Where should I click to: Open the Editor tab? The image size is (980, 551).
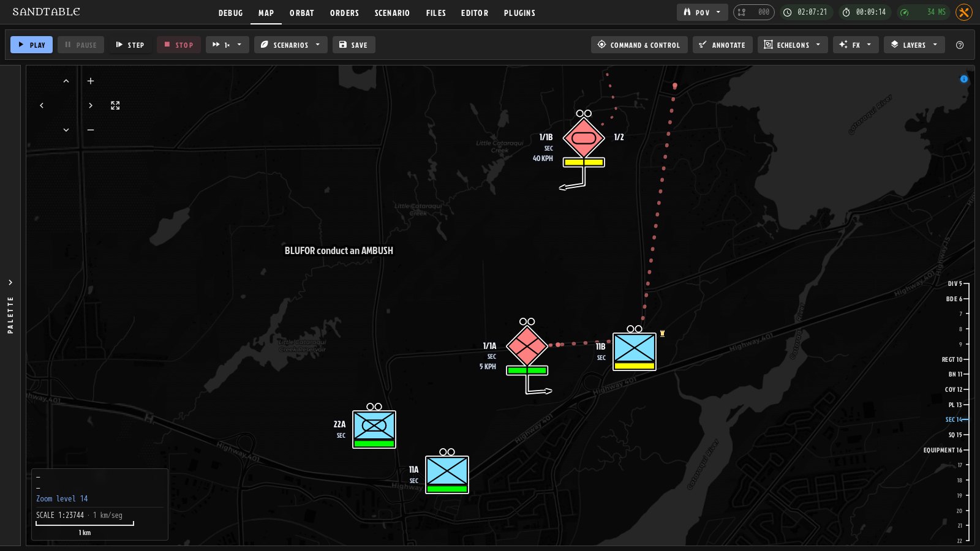[x=475, y=13]
